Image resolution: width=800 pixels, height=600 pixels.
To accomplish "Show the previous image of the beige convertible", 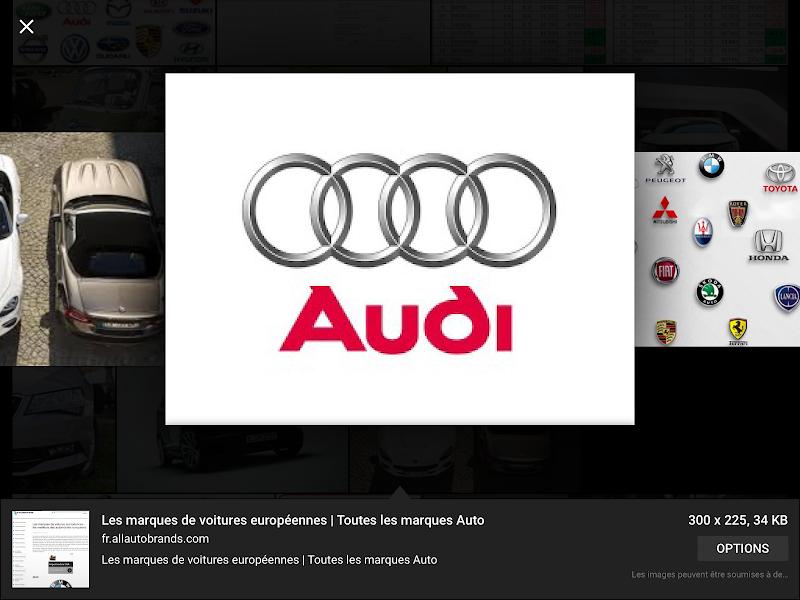I will pyautogui.click(x=82, y=248).
